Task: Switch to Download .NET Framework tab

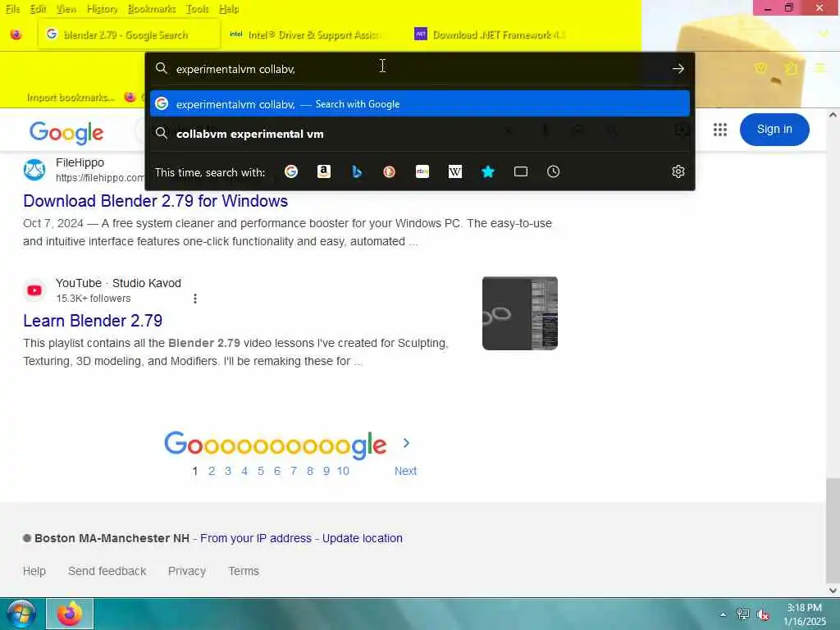Action: pos(491,34)
